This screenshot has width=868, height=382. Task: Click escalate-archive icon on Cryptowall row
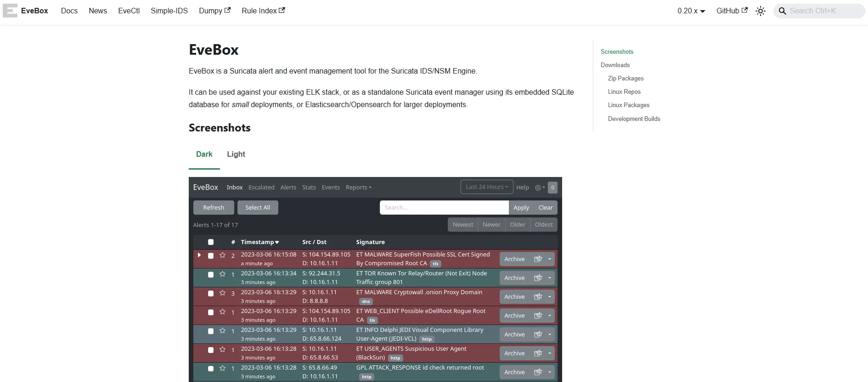[538, 296]
